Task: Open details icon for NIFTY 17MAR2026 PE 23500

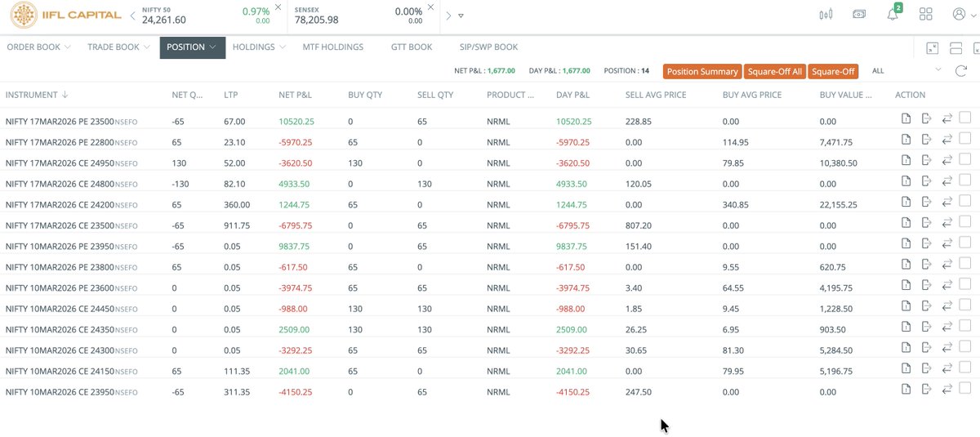Action: (906, 118)
